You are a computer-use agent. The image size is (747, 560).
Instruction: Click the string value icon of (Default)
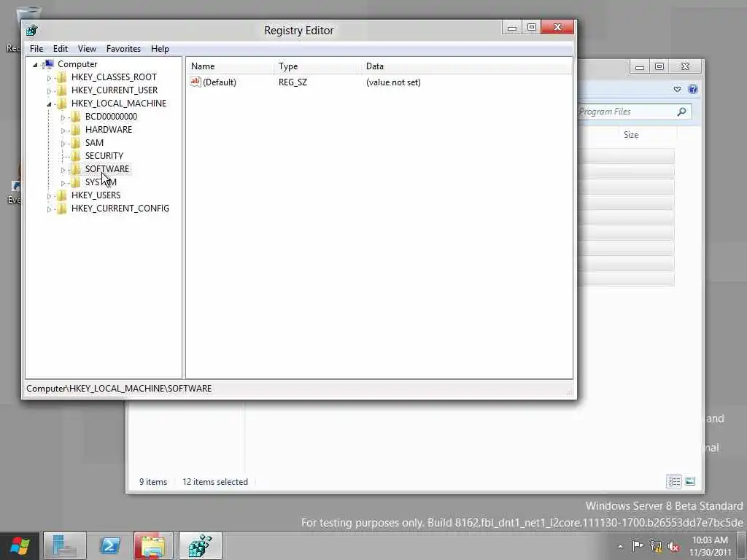(196, 82)
